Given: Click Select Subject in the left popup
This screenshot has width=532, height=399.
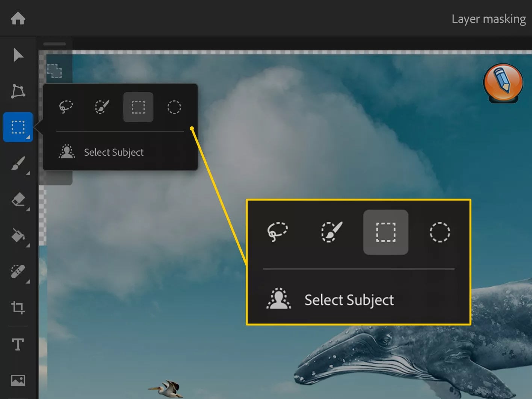Looking at the screenshot, I should tap(101, 152).
